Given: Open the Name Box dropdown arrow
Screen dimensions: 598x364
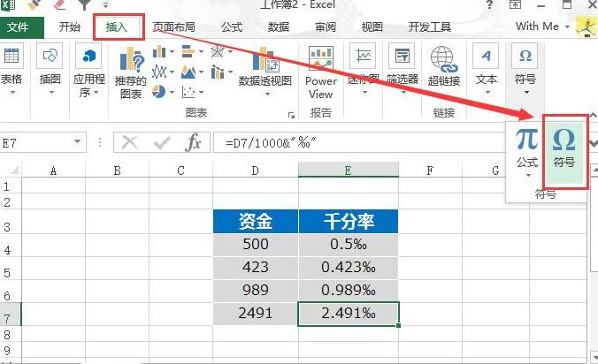Looking at the screenshot, I should (x=78, y=142).
